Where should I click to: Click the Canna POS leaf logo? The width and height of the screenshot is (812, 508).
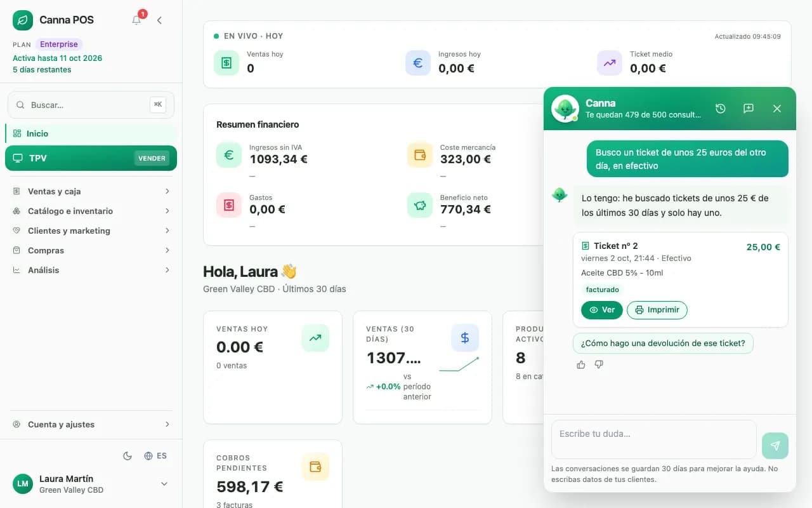tap(23, 20)
